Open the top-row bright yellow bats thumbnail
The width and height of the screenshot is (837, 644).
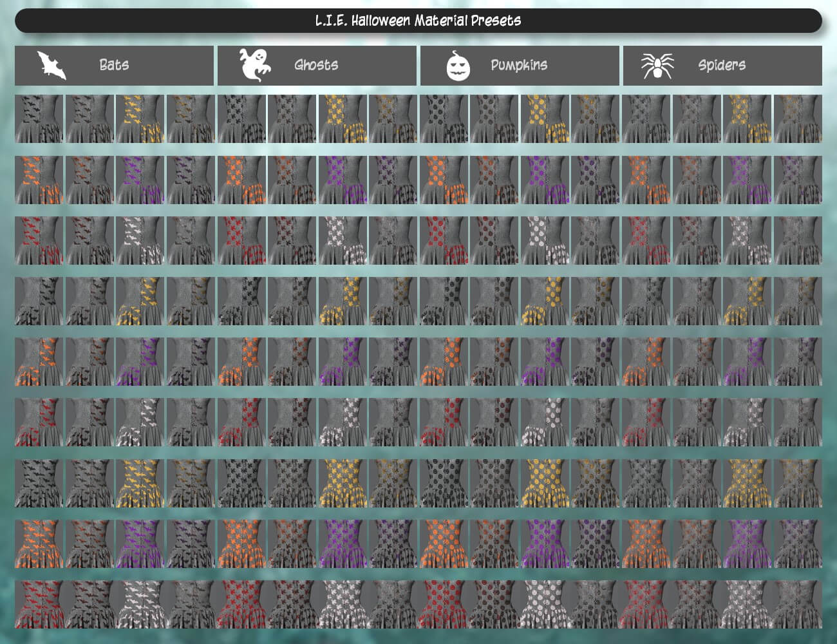(140, 119)
